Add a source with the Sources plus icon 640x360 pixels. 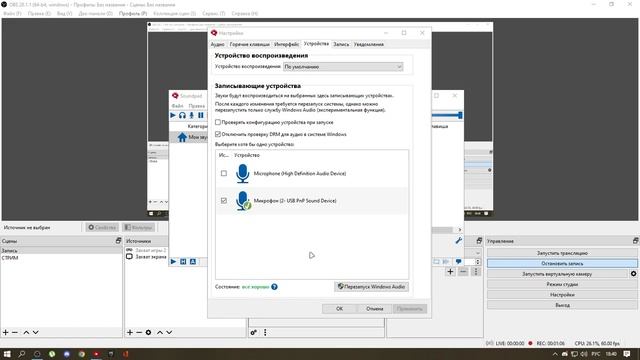pyautogui.click(x=130, y=332)
